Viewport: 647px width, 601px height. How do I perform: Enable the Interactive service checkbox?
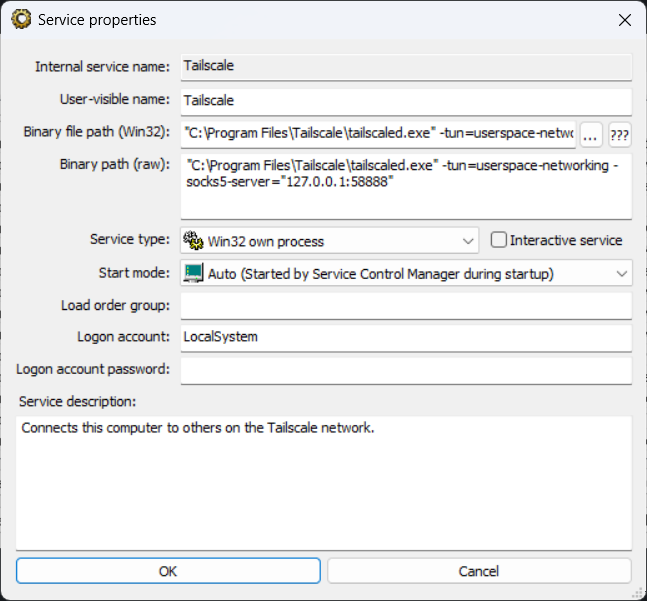point(498,240)
